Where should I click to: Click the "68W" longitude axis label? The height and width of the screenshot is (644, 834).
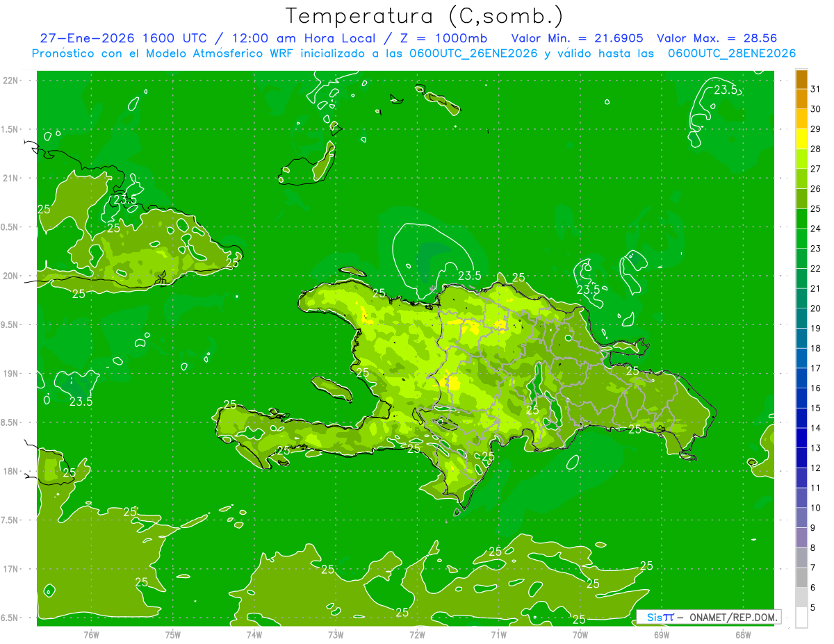click(742, 635)
